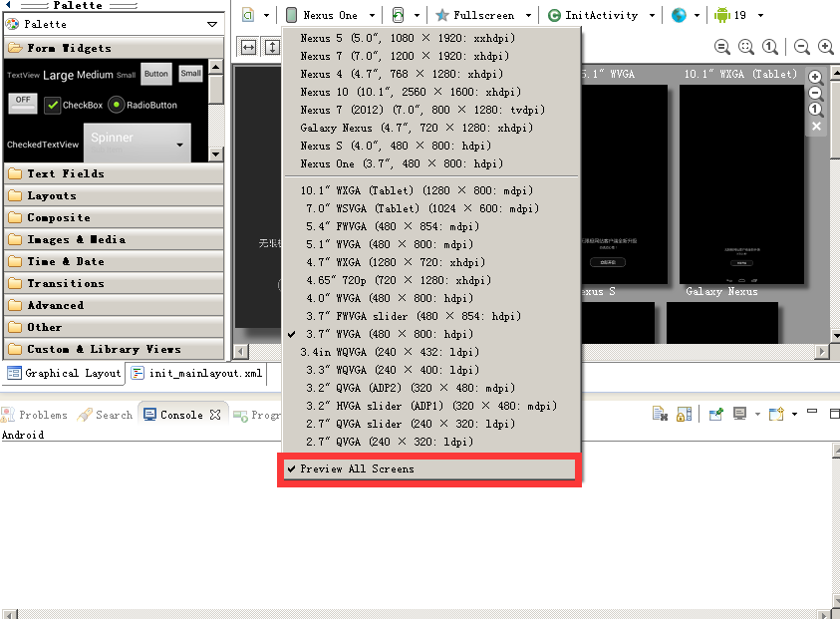Open the Search view tab

[105, 415]
